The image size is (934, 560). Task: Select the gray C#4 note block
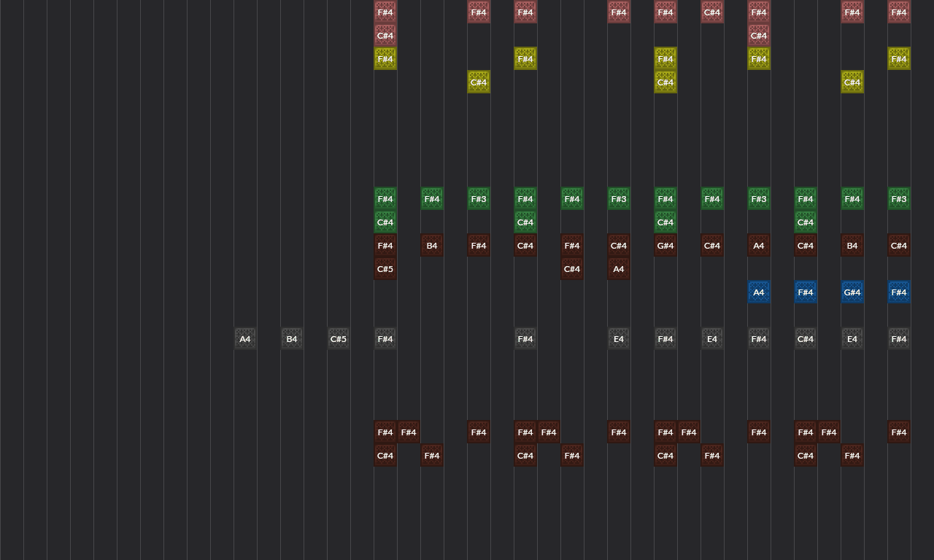(x=806, y=339)
